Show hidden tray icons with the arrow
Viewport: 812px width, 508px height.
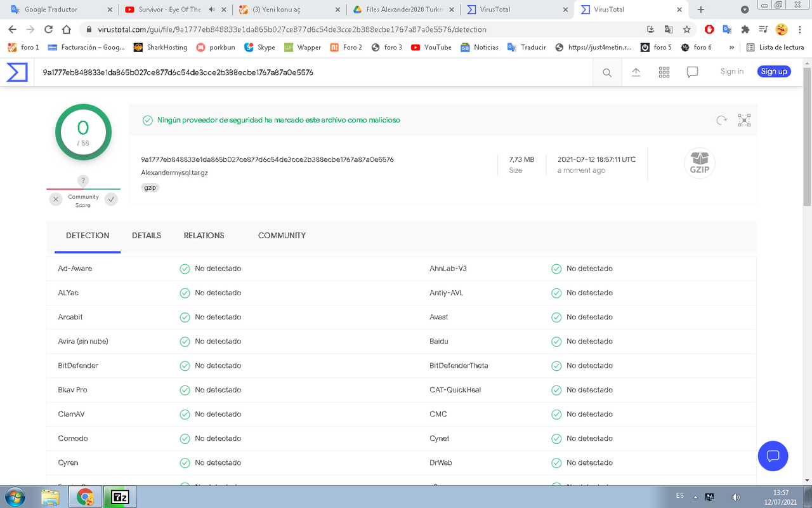click(695, 497)
